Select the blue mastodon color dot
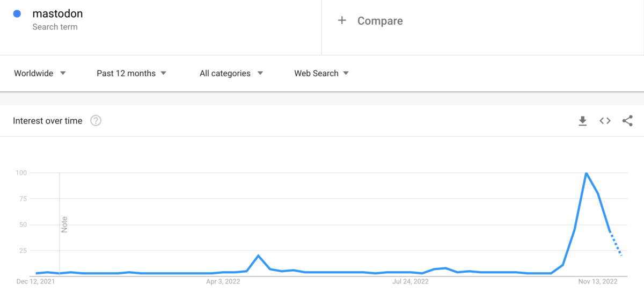This screenshot has width=644, height=291. 17,14
